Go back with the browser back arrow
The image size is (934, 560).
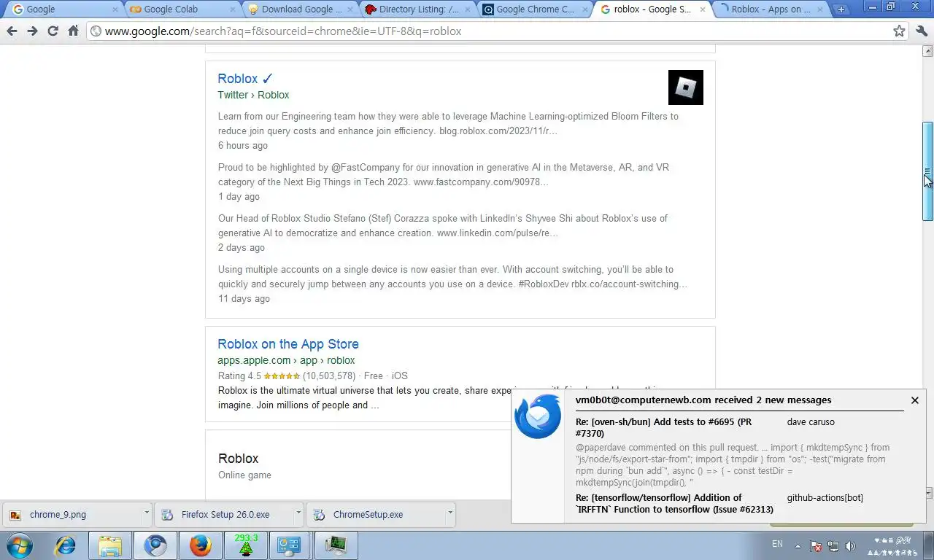tap(12, 31)
